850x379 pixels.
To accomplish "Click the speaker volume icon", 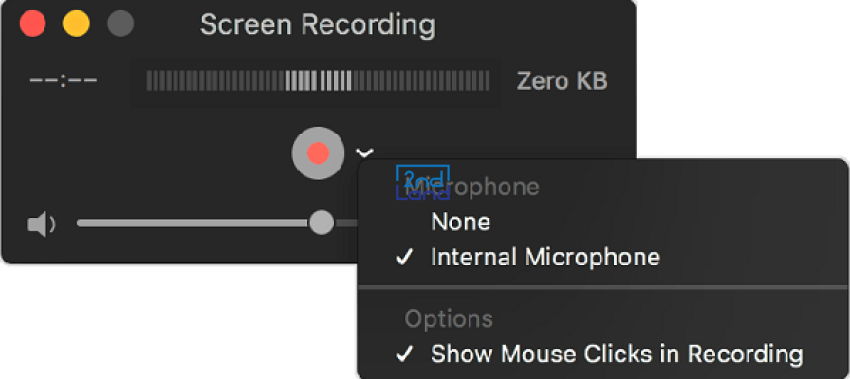I will [x=41, y=224].
